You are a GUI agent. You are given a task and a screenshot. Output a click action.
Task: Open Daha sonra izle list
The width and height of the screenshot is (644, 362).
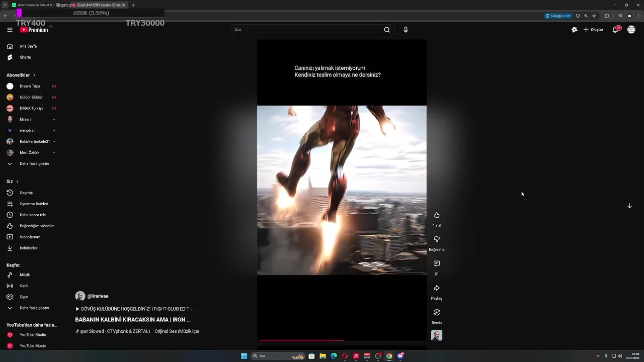[x=32, y=215]
